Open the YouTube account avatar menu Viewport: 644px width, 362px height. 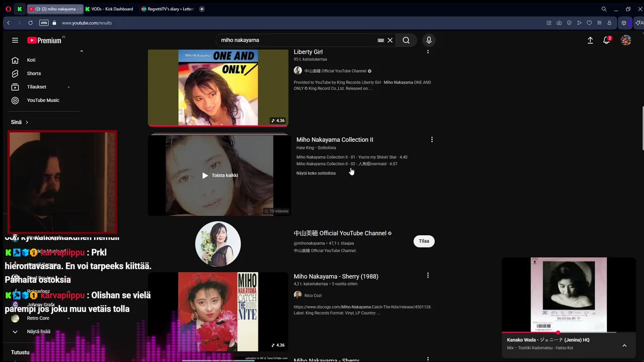626,40
